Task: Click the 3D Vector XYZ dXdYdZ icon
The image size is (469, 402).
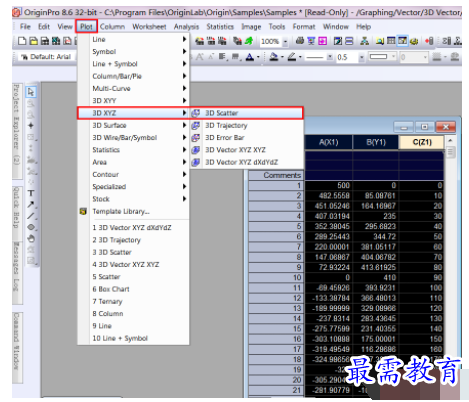Action: coord(196,162)
